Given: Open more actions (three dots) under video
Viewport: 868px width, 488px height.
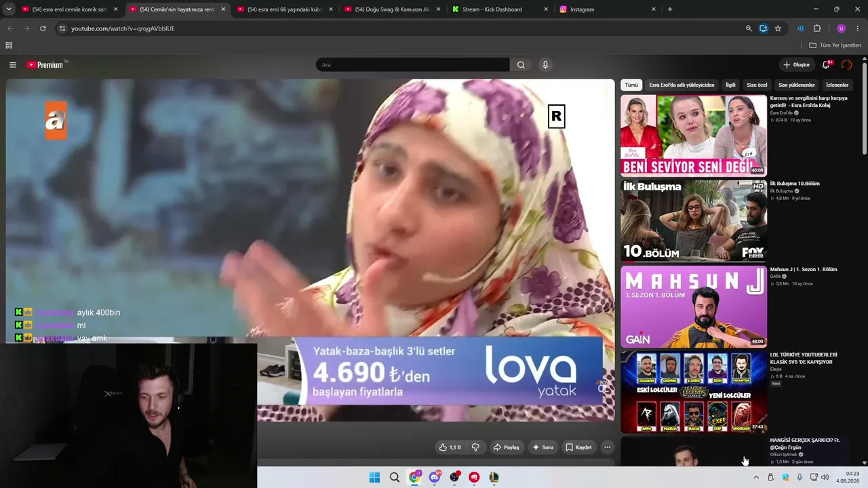Looking at the screenshot, I should pos(608,447).
